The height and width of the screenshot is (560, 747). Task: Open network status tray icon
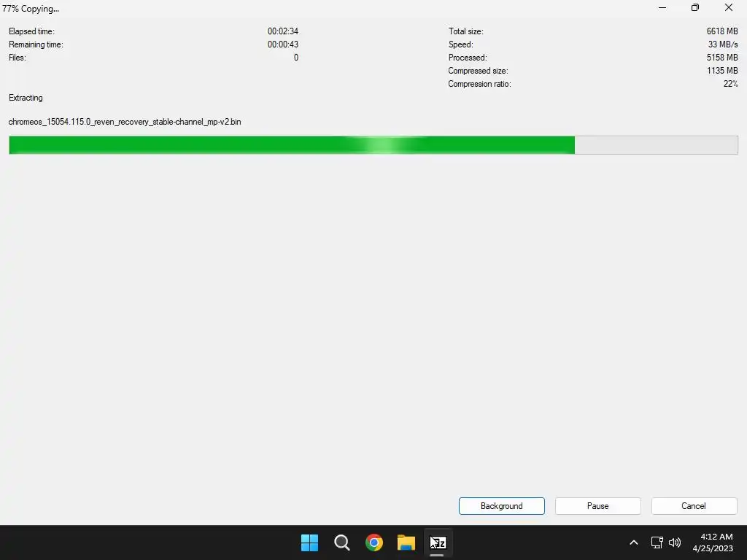657,542
